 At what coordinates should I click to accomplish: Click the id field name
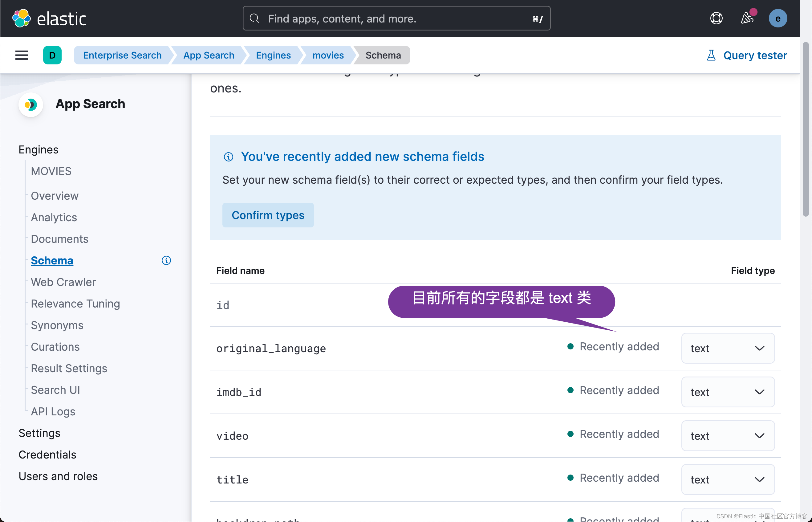click(x=223, y=305)
